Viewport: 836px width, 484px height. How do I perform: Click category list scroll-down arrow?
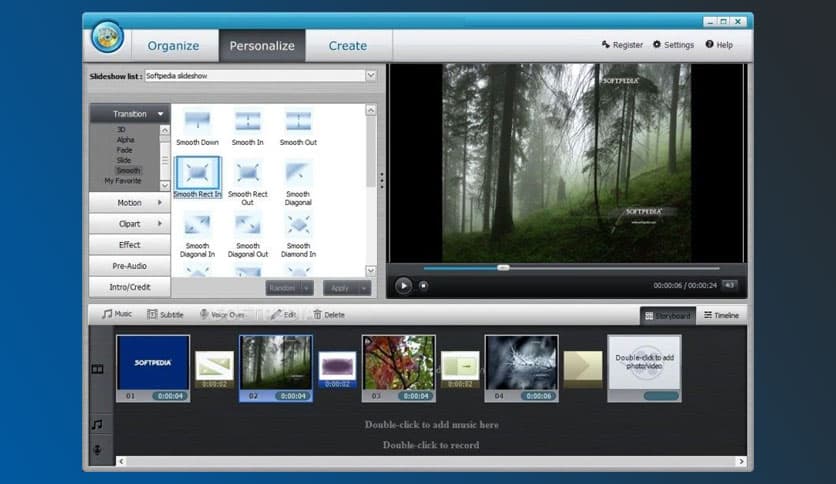[x=165, y=185]
